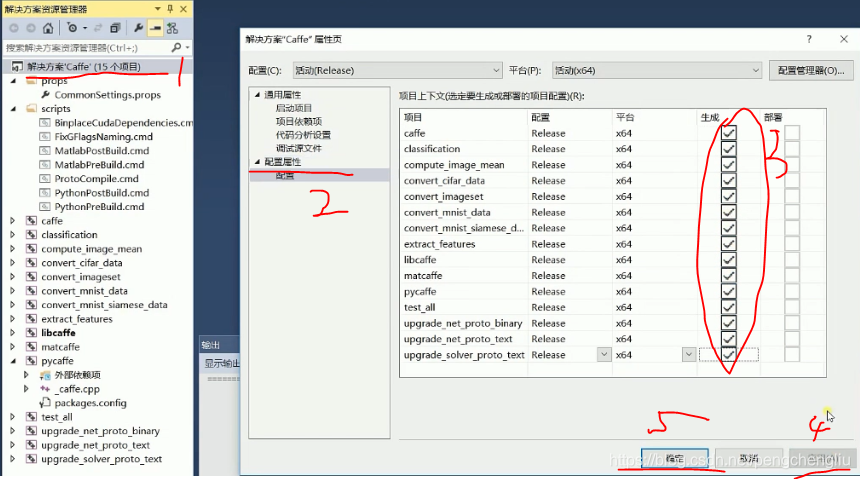Expand the _caffe.cpp node
The width and height of the screenshot is (860, 479).
26,388
